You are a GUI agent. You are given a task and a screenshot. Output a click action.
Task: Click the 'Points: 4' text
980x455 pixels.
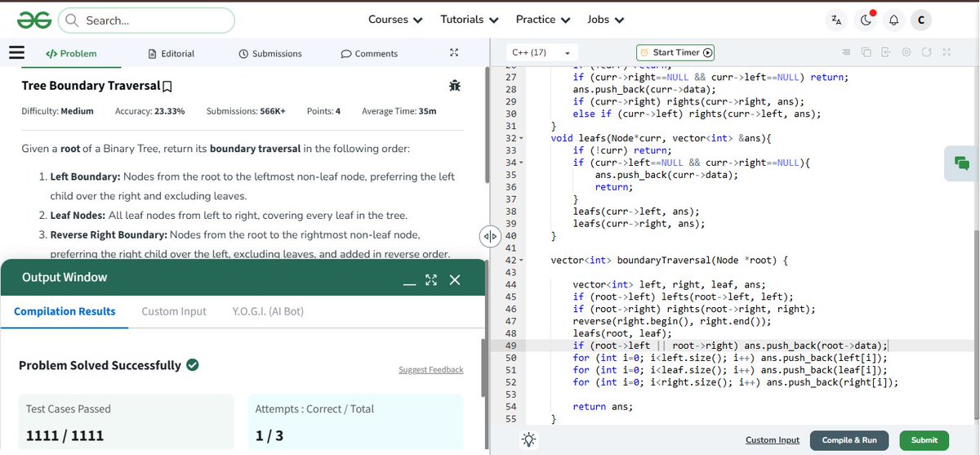click(x=323, y=111)
